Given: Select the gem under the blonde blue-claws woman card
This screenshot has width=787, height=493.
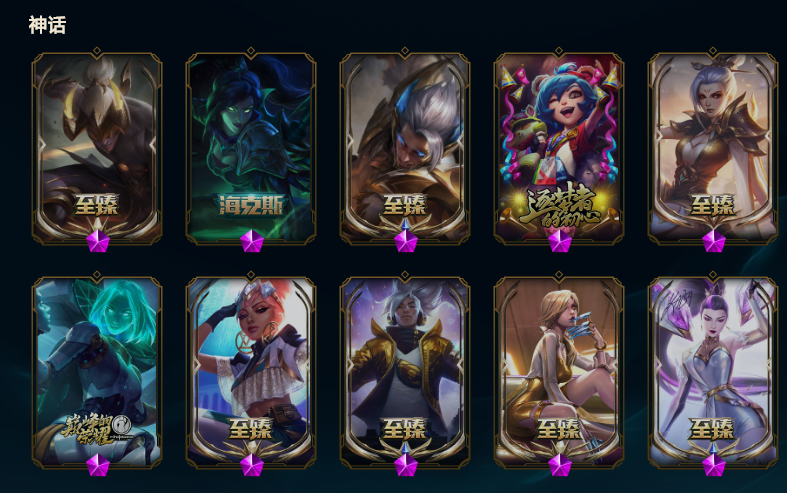Looking at the screenshot, I should pyautogui.click(x=560, y=465).
